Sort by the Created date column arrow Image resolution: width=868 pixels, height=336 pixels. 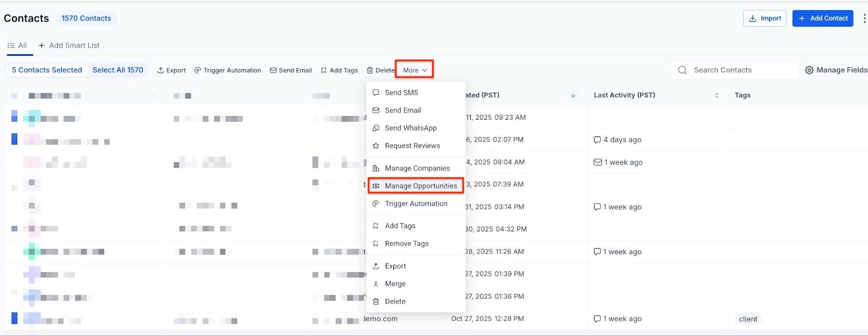coord(573,95)
